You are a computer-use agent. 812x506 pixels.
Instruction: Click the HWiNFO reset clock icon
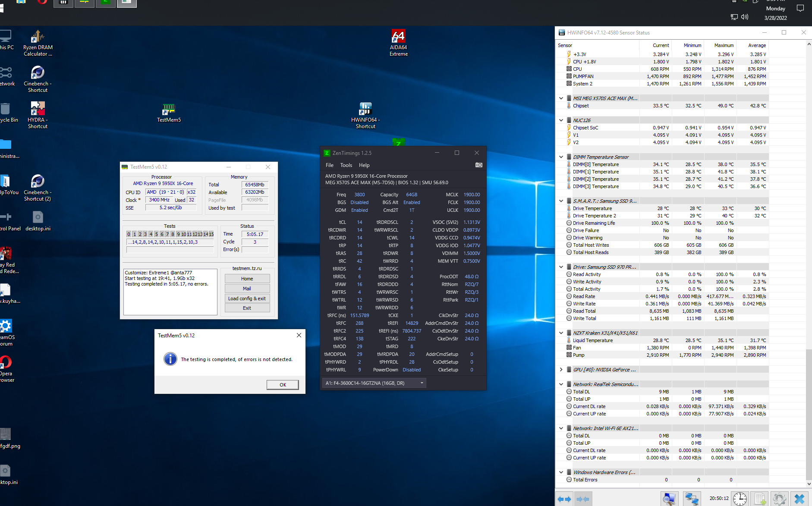click(740, 499)
